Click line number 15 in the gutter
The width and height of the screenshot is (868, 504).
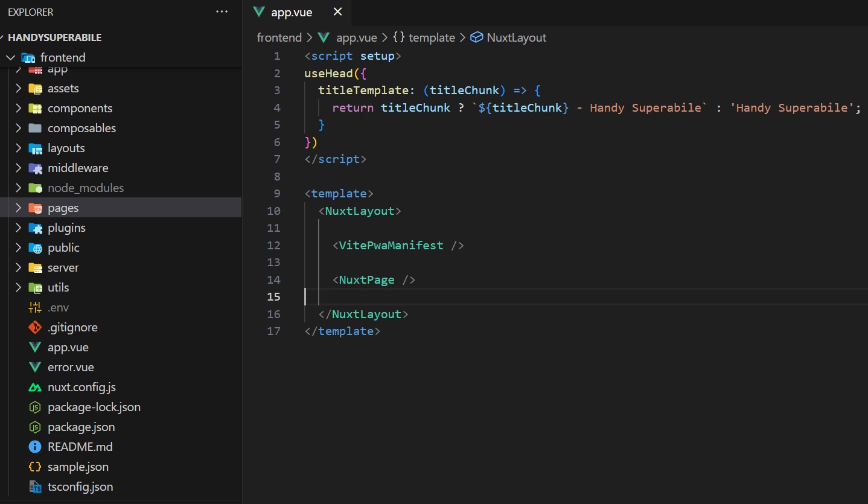[273, 296]
